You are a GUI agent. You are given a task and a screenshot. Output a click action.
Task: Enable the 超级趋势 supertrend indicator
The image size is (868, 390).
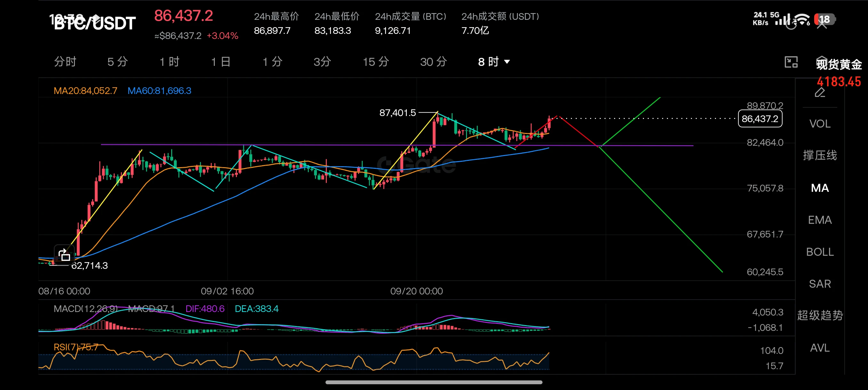tap(820, 315)
